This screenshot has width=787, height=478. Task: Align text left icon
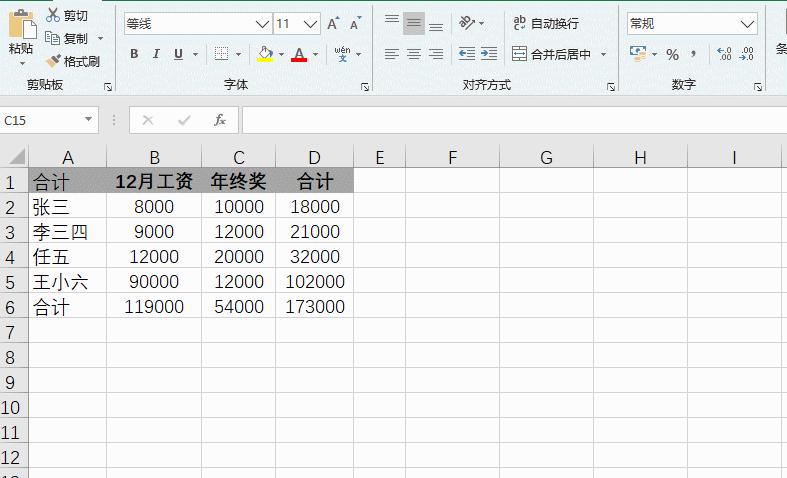(392, 54)
